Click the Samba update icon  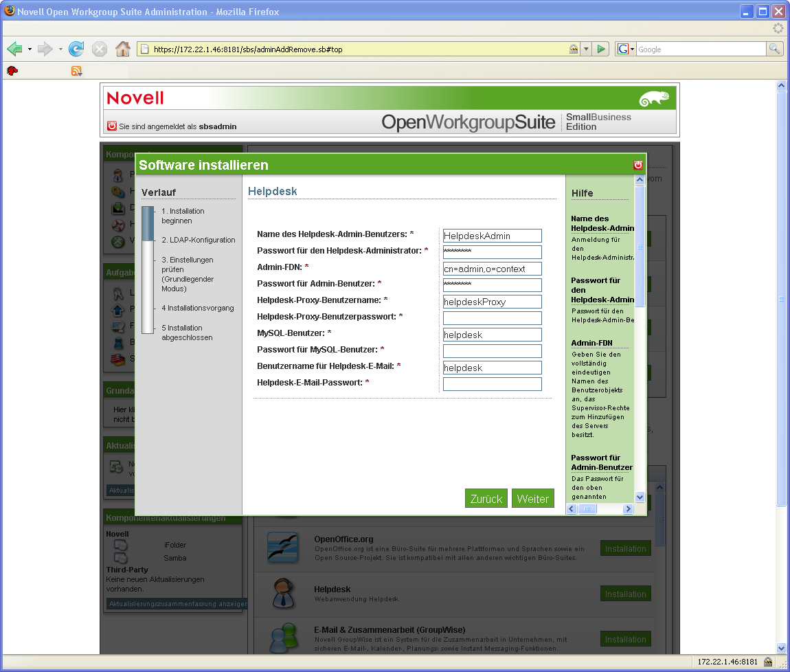click(120, 557)
